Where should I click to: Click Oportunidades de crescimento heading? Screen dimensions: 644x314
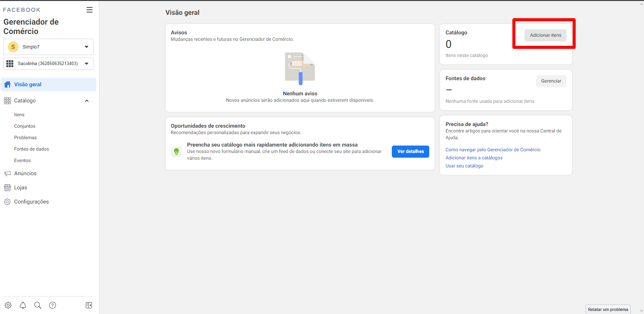(208, 126)
